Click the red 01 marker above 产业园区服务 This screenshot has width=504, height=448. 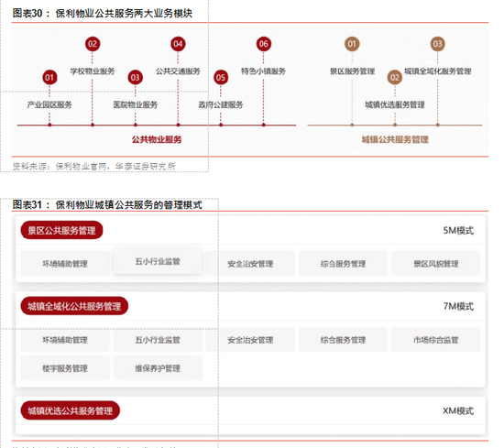(x=49, y=78)
